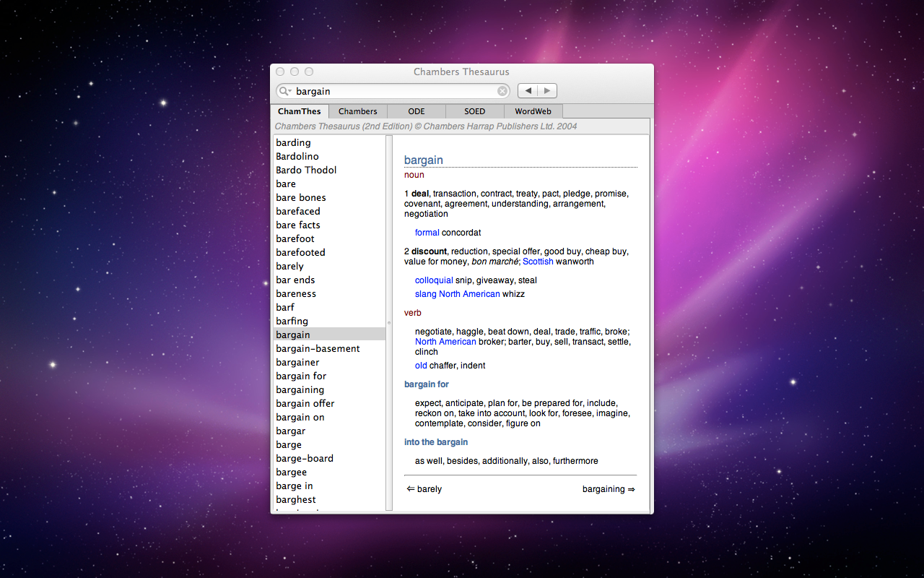
Task: Click the split-pane divider handle
Action: tap(389, 323)
